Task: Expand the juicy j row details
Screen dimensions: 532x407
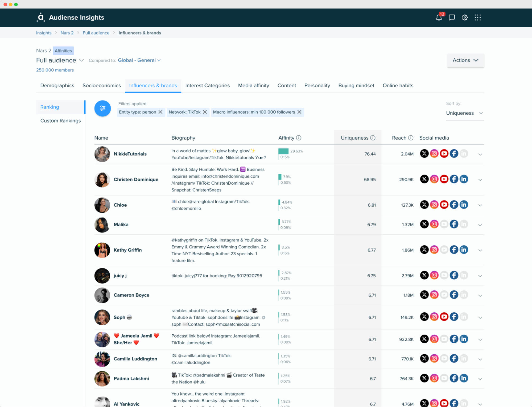Action: click(x=480, y=276)
